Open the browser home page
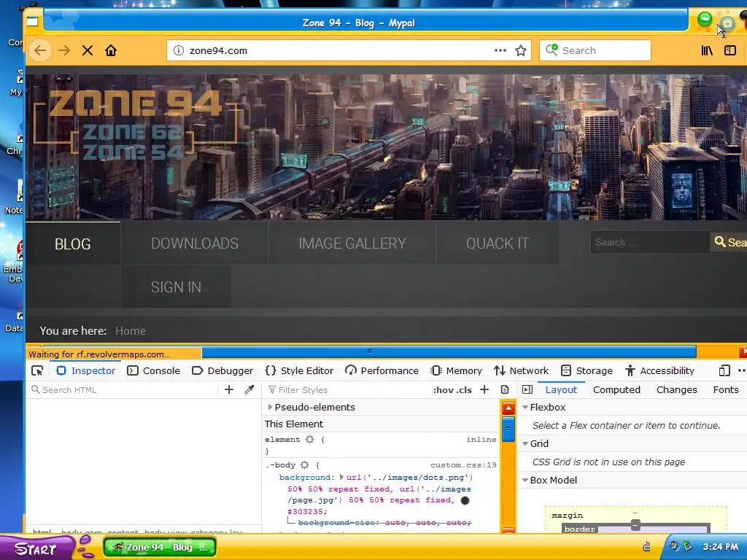The image size is (747, 560). coord(111,50)
